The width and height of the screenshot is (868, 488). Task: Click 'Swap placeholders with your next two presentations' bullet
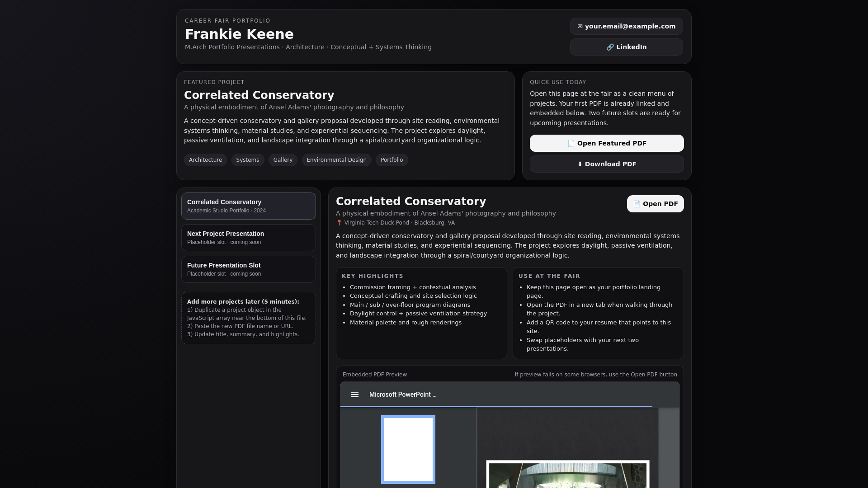(583, 344)
